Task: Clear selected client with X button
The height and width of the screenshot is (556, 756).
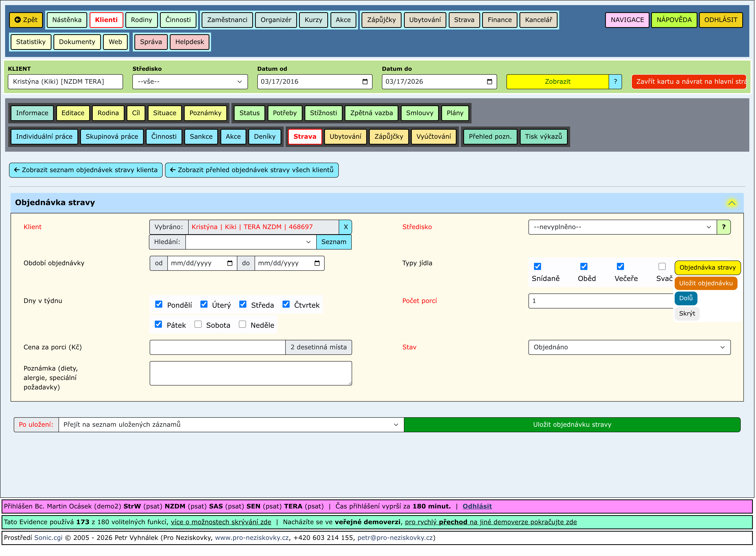Action: (x=345, y=227)
